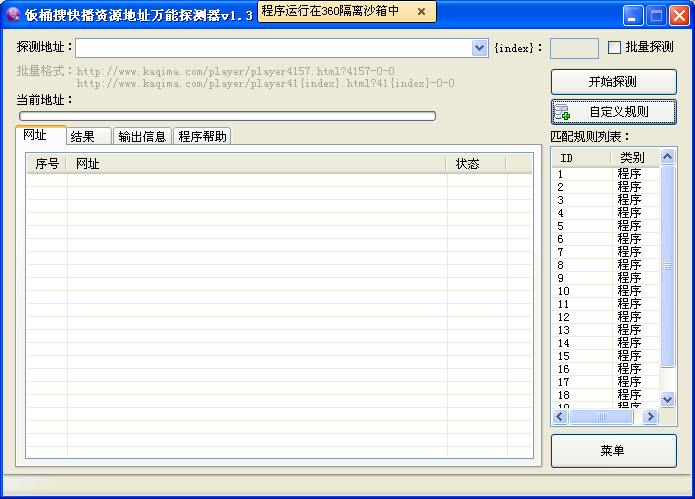Select rule row with ID 18
The width and height of the screenshot is (695, 499).
click(x=606, y=395)
